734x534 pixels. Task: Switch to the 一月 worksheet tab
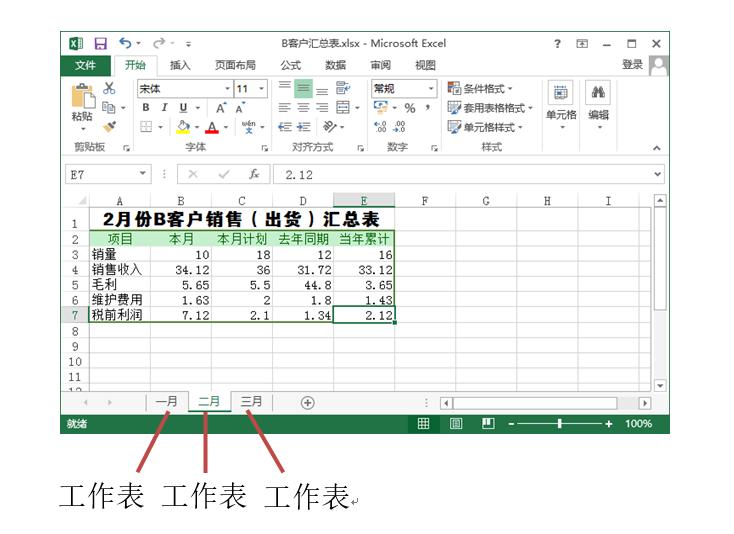(167, 402)
